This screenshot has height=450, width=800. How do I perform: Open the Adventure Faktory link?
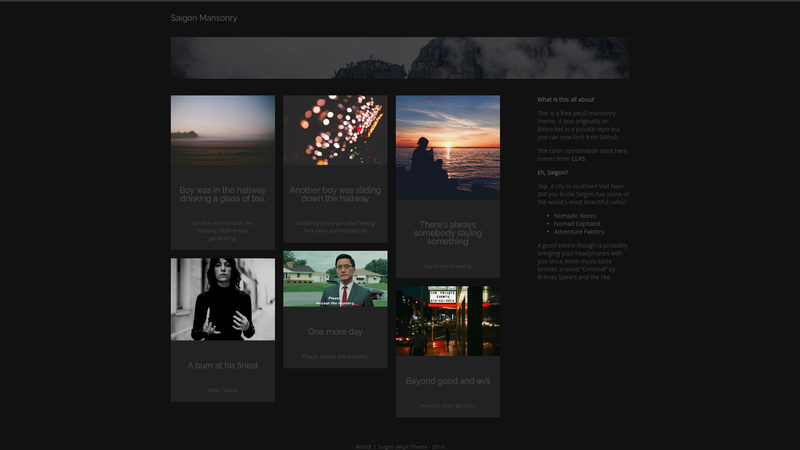click(579, 232)
